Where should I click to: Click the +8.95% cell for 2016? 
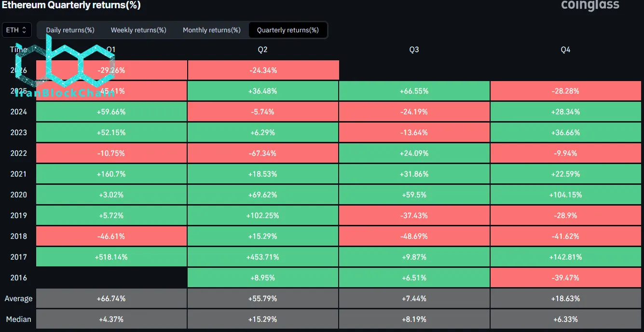click(x=263, y=277)
